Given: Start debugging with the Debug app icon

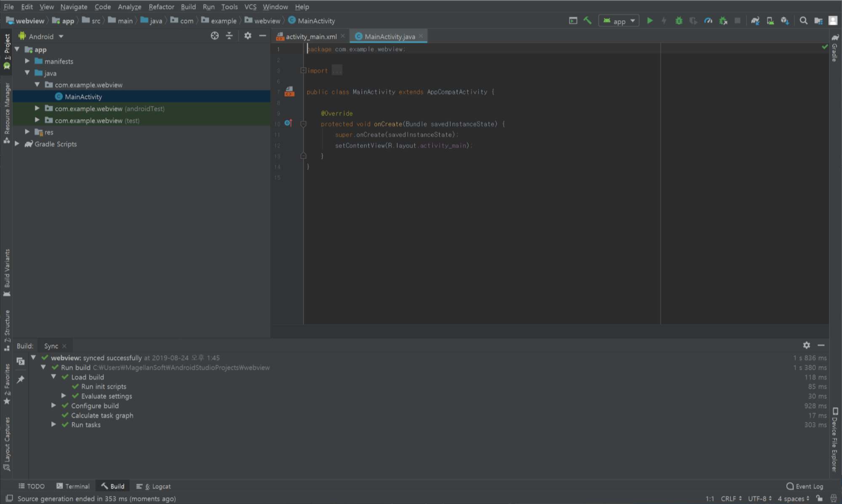Looking at the screenshot, I should [679, 21].
